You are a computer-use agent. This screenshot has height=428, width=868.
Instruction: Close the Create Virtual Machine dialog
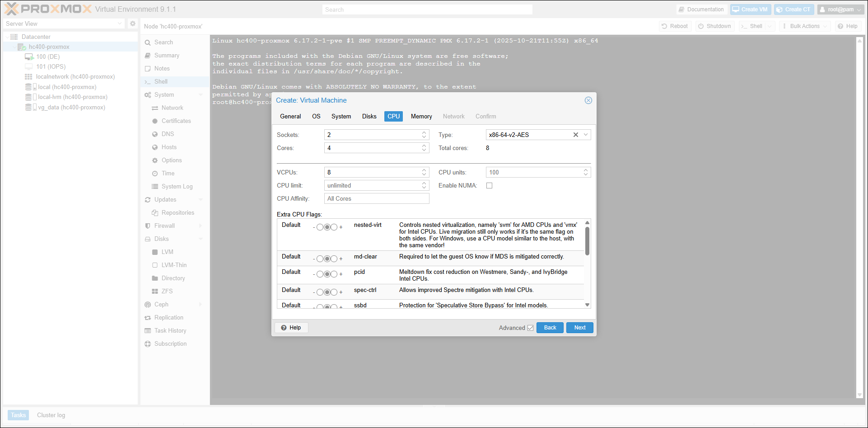588,100
